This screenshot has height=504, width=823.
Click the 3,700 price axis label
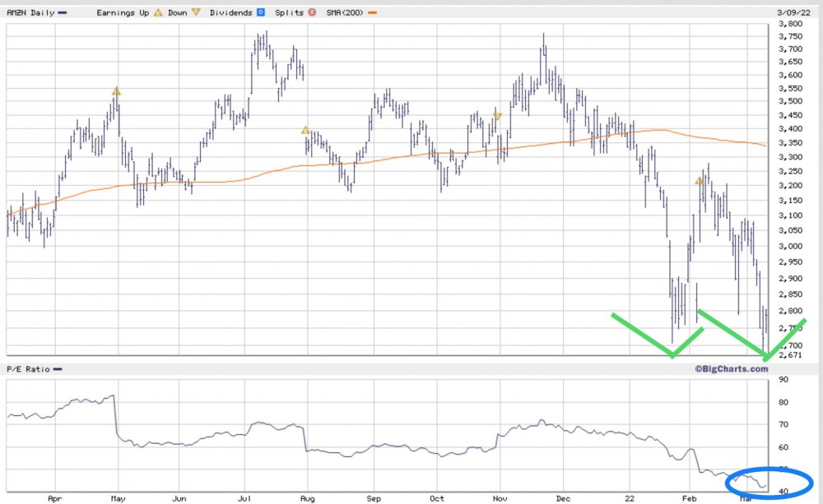click(x=790, y=49)
